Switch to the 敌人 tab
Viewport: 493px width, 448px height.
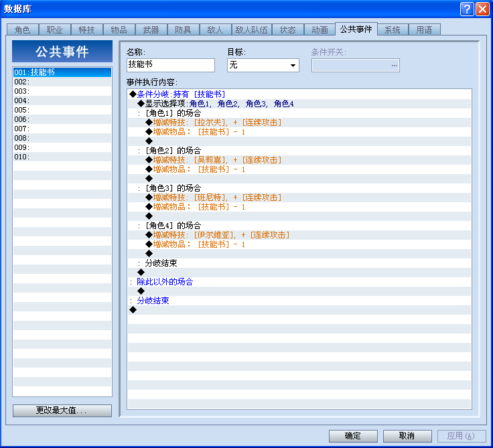click(215, 30)
